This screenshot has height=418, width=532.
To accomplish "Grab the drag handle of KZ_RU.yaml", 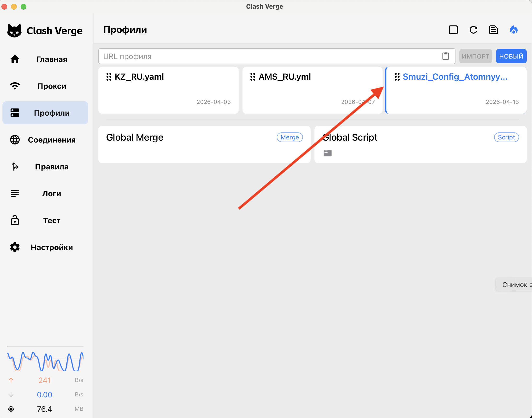I will [109, 77].
